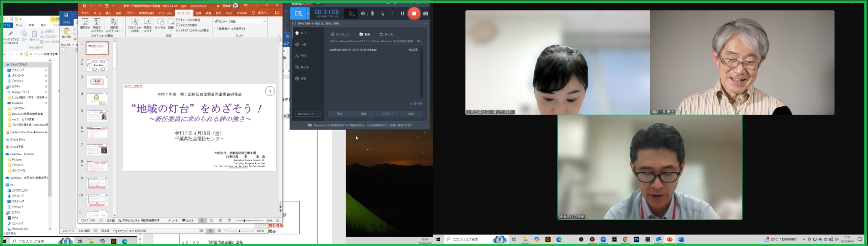The height and width of the screenshot is (246, 868).
Task: Stop the Bandicam recording with the red button
Action: coord(414,13)
